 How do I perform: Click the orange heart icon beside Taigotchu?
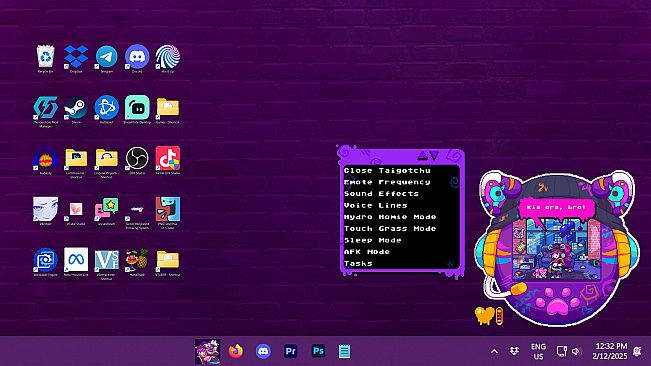[485, 315]
